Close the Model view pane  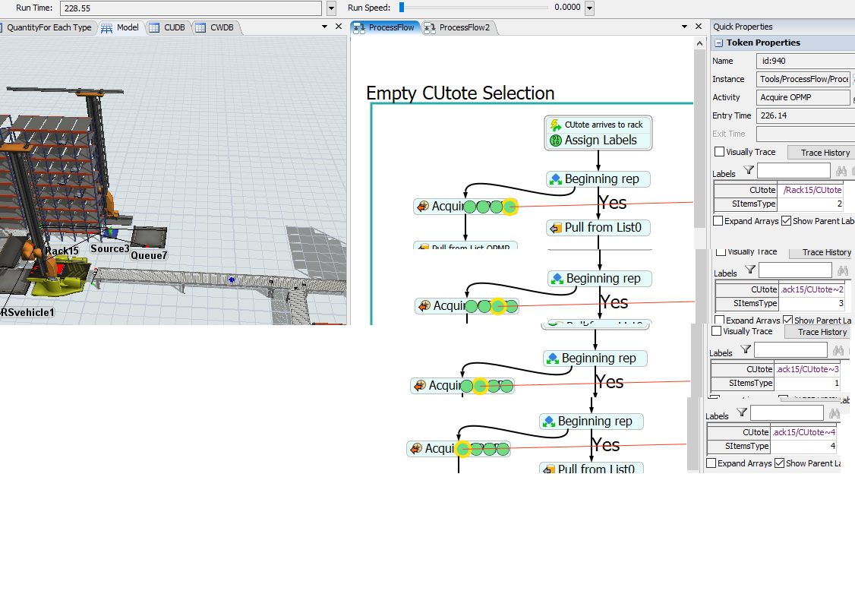tap(339, 27)
